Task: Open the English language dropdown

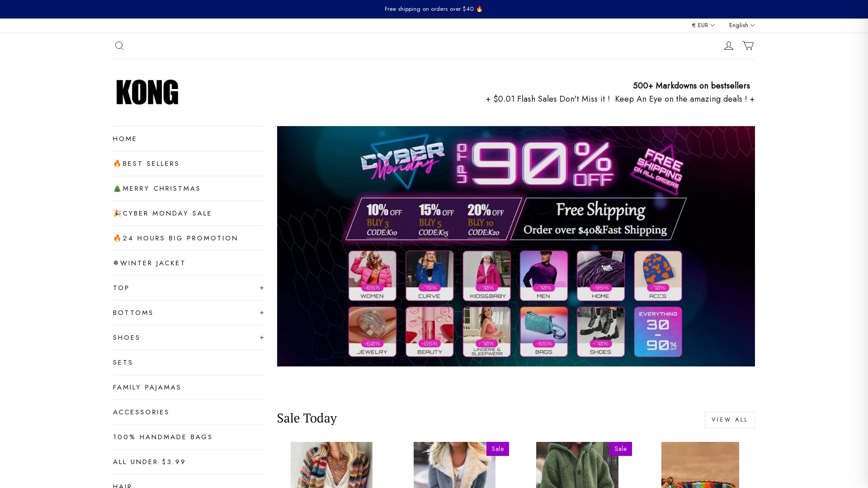Action: [x=742, y=25]
